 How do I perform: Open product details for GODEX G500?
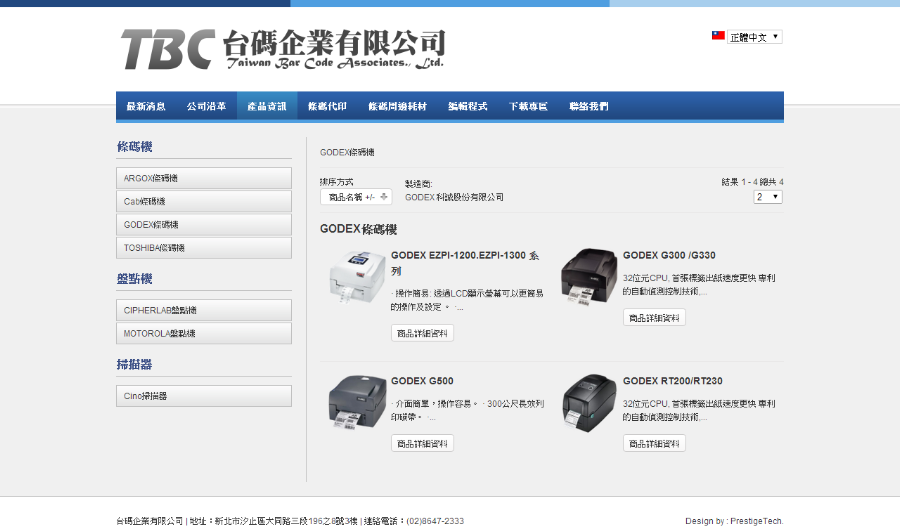click(422, 443)
